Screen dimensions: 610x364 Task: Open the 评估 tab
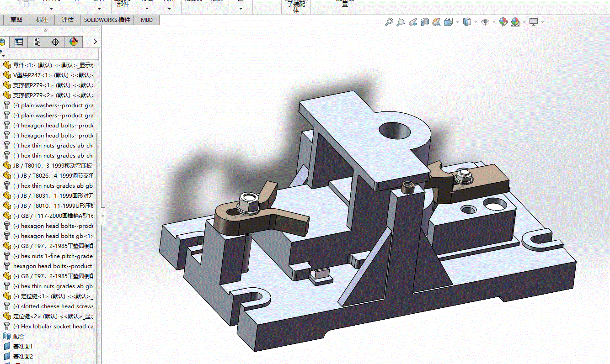click(68, 20)
